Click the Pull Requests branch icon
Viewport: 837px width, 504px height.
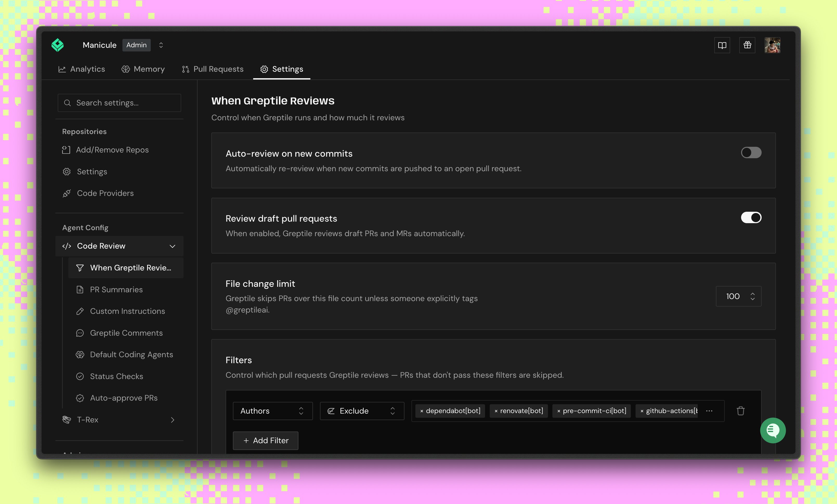pos(186,69)
